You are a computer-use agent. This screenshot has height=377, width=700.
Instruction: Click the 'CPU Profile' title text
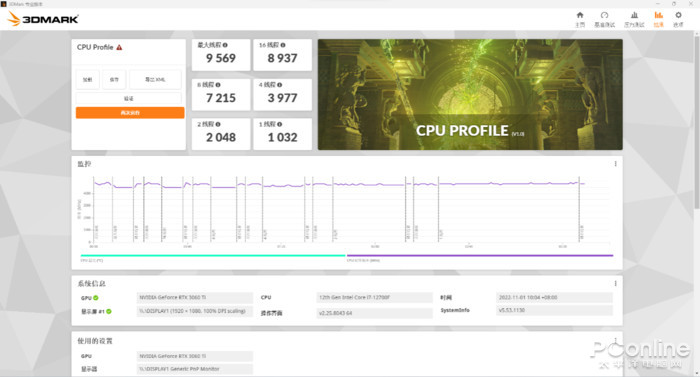[95, 47]
